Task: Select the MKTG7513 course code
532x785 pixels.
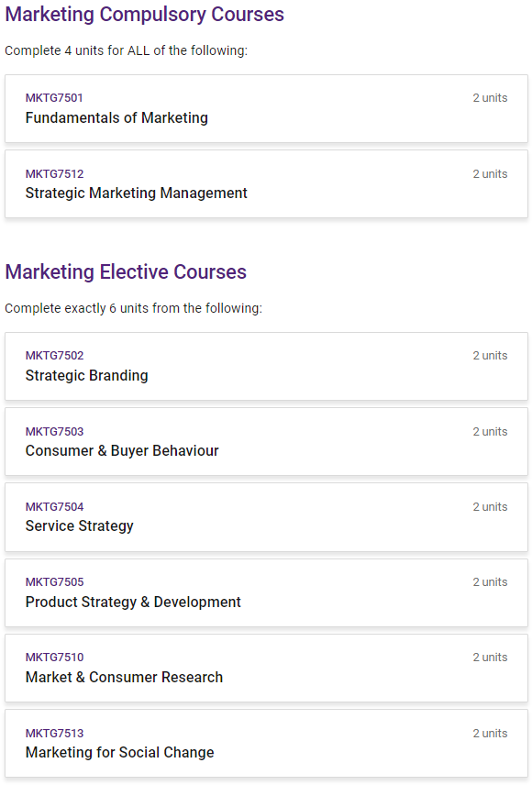Action: point(55,733)
